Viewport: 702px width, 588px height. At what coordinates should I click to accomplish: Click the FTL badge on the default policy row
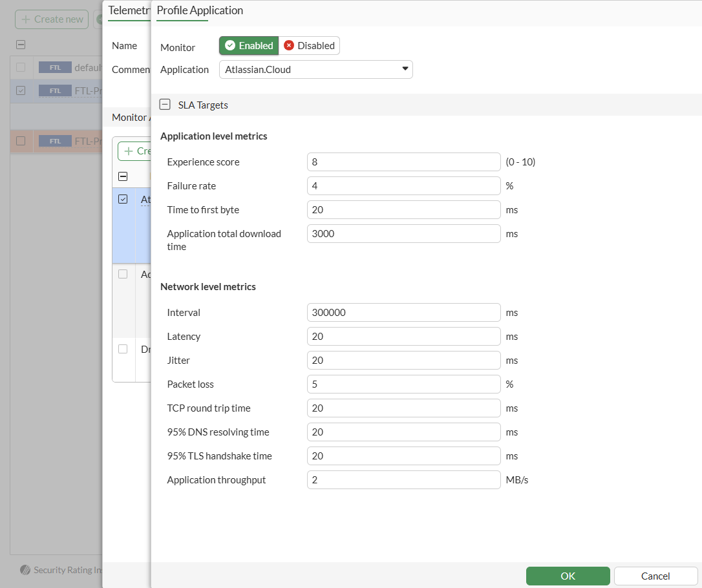[55, 67]
